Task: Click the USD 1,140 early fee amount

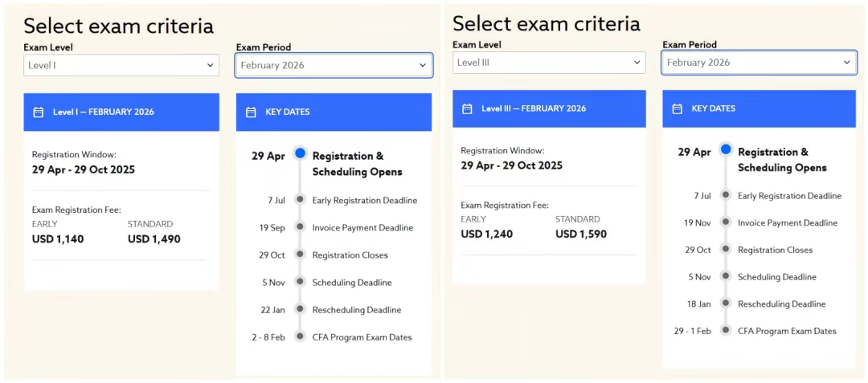Action: [58, 239]
